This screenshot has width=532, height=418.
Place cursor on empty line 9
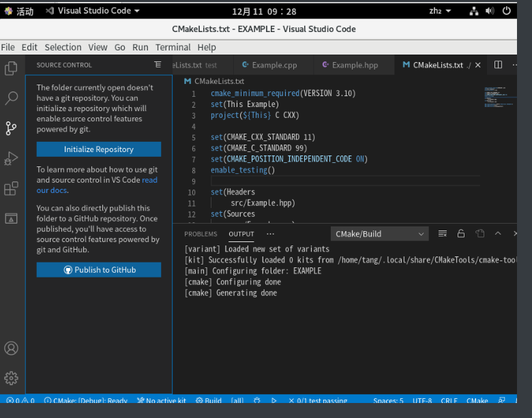click(345, 181)
